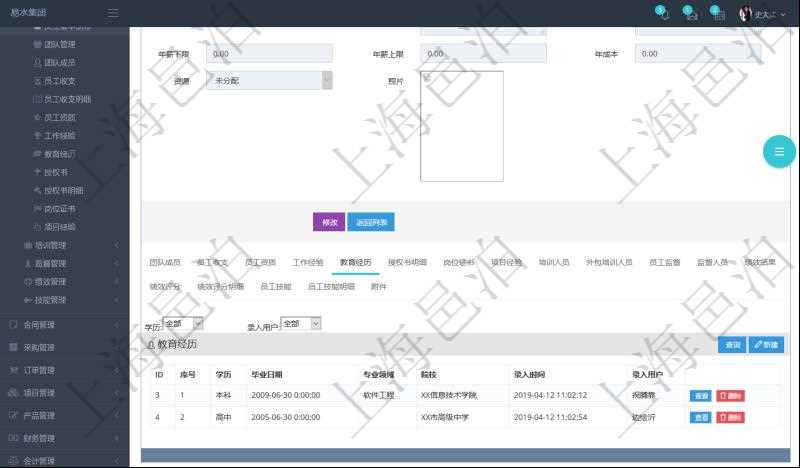View the 高中 education record row
Screen dimensions: 800x468
701,418
